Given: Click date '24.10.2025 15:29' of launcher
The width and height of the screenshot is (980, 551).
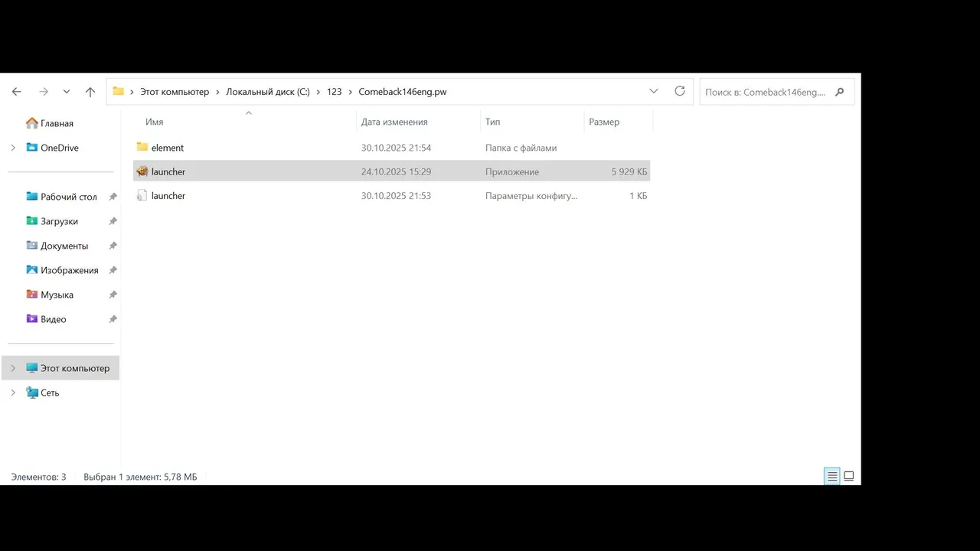Looking at the screenshot, I should pos(396,172).
